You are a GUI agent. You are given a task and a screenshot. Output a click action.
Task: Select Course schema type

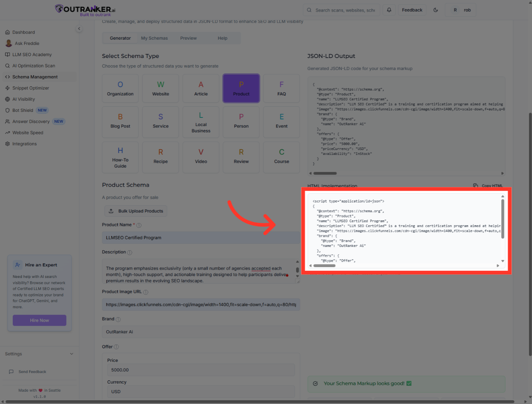(x=282, y=157)
